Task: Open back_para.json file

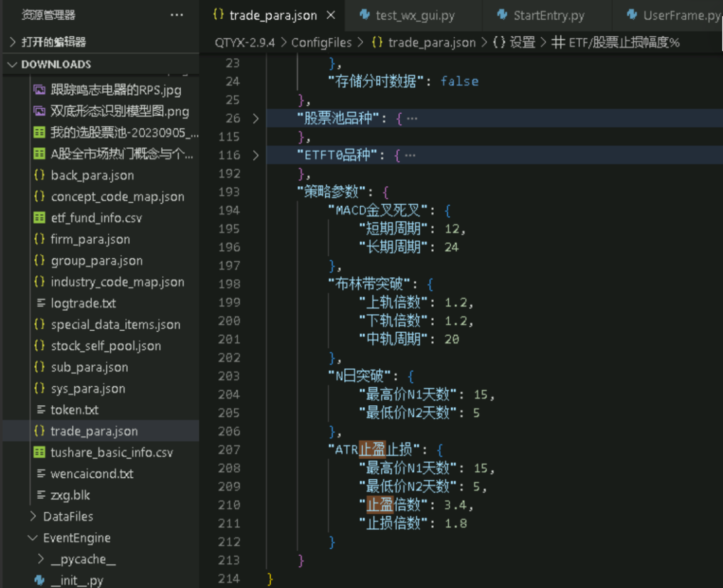Action: 92,175
